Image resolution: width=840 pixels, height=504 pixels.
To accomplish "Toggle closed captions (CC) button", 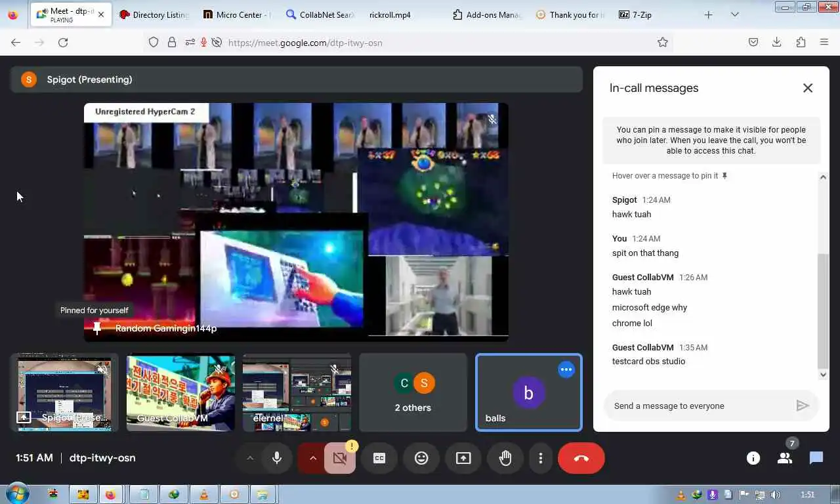I will pyautogui.click(x=379, y=458).
